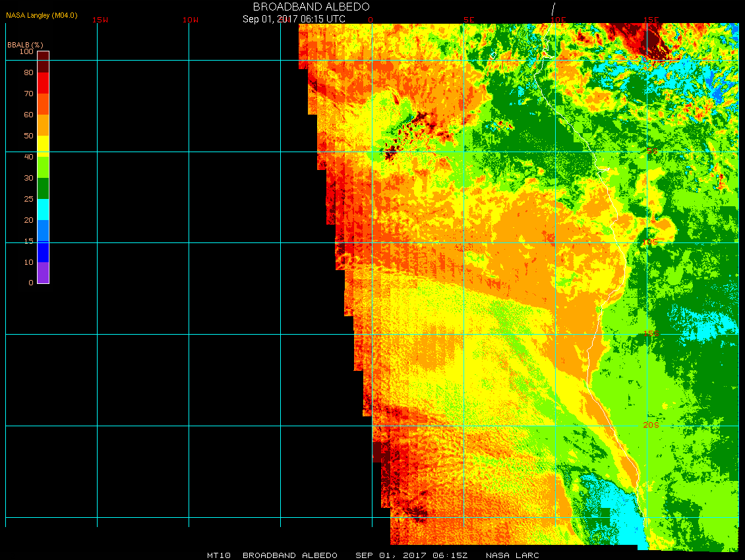Click the legend scale value 30
The width and height of the screenshot is (745, 560).
click(29, 178)
